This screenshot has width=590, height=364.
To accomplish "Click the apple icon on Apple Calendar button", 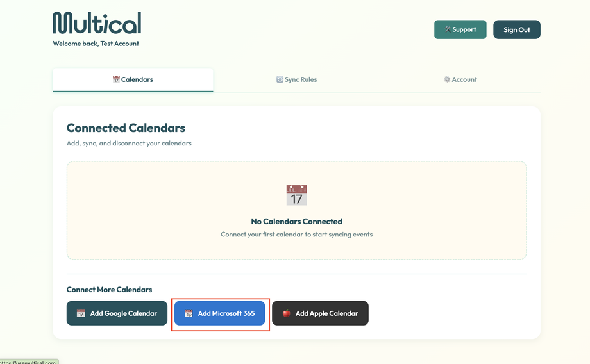I will 287,313.
